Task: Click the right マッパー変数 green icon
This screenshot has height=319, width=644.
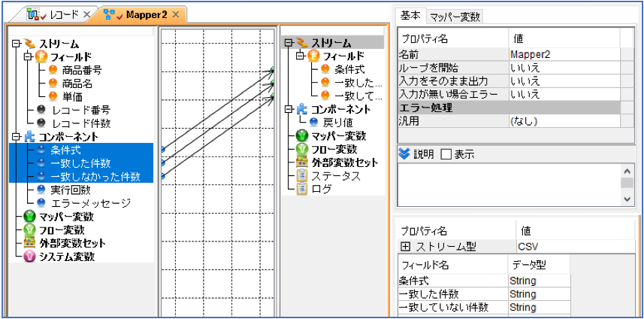Action: point(301,135)
